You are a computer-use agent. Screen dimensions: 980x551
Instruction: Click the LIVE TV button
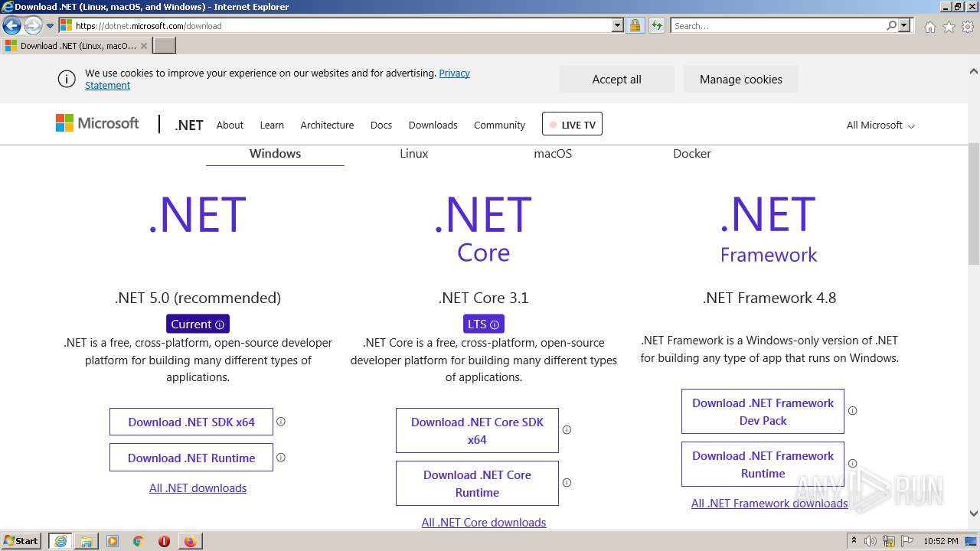(x=572, y=124)
